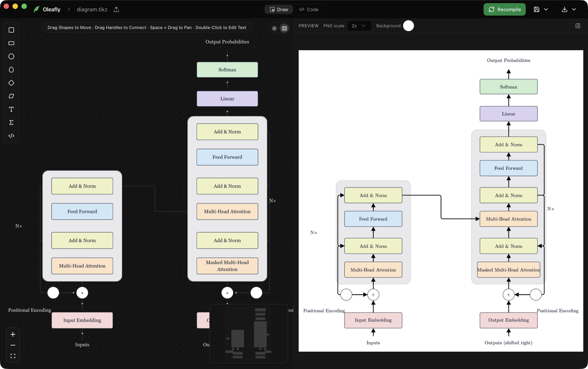Select the Softmax node on dark canvas
588x369 pixels.
coord(227,70)
